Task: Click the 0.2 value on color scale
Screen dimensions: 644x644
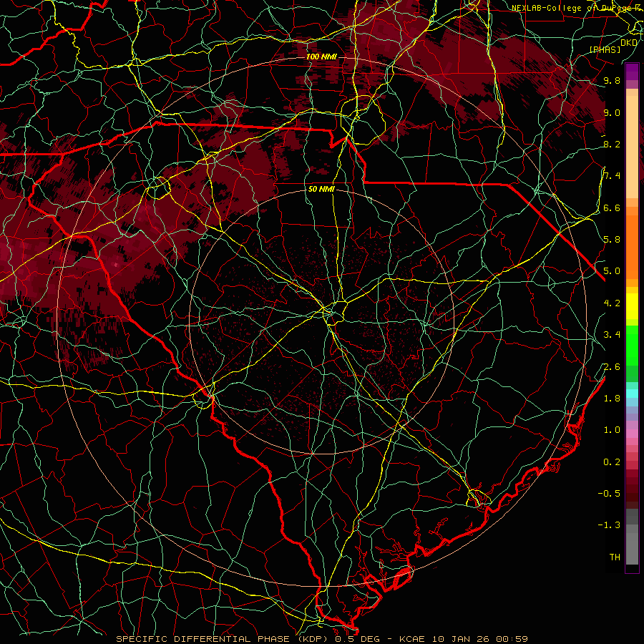Action: click(612, 462)
